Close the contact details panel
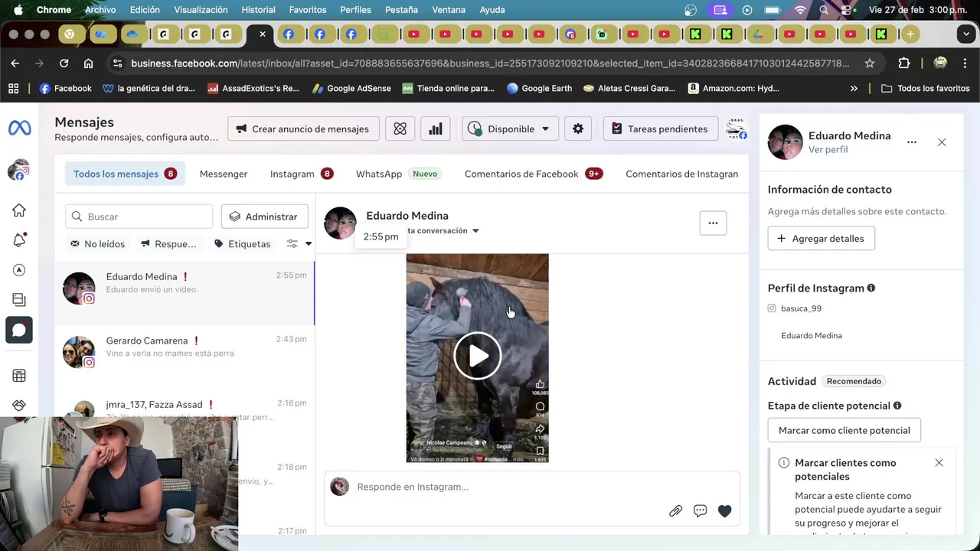980x551 pixels. coord(942,142)
